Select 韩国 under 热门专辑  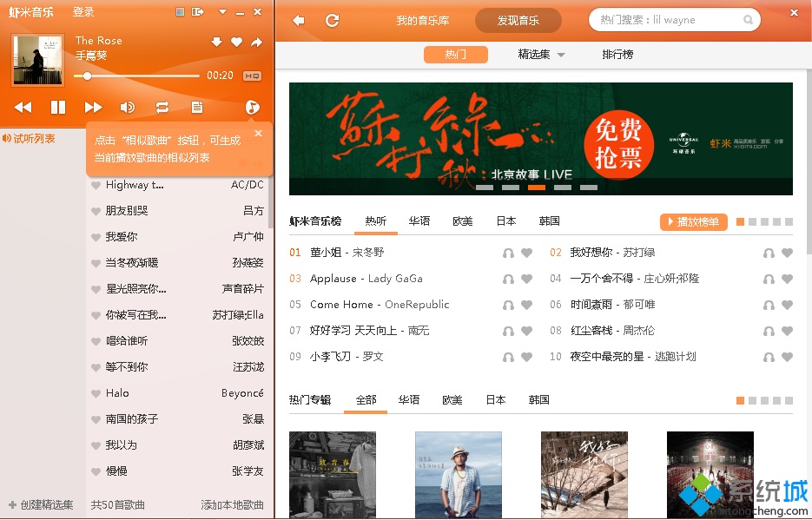(x=539, y=399)
